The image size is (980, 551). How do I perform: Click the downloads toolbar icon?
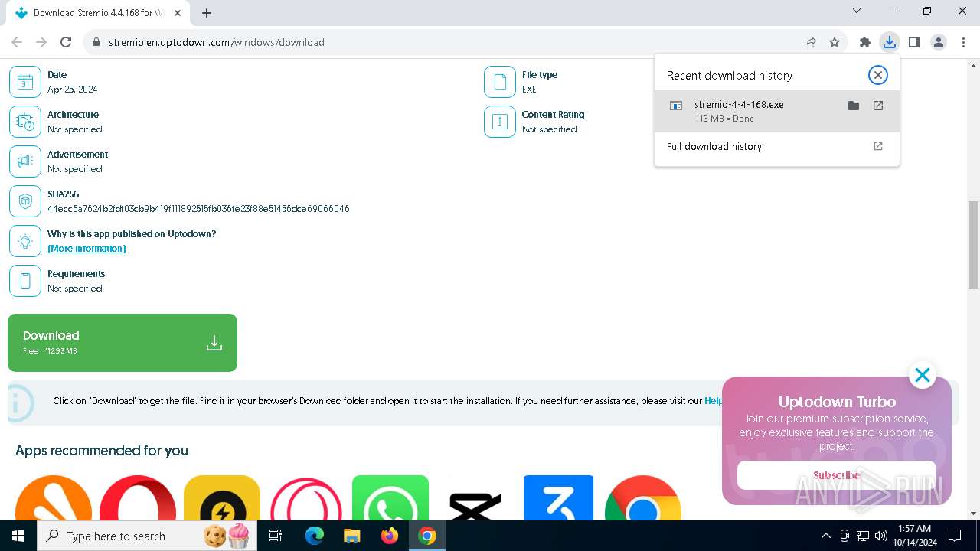click(890, 42)
